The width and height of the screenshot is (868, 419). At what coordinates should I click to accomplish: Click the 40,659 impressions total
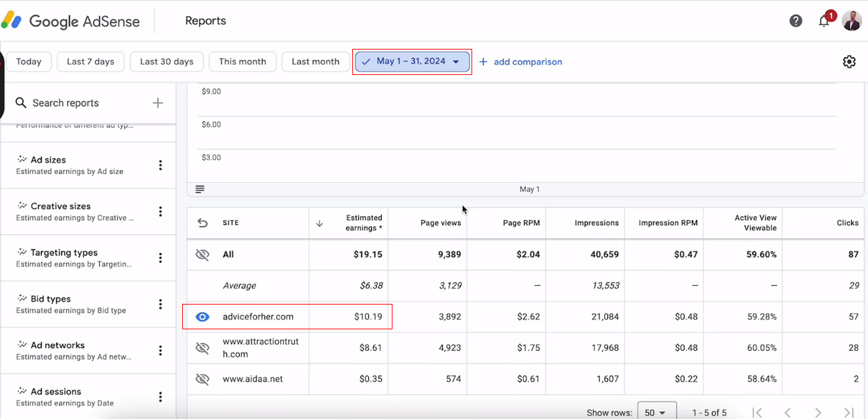[x=603, y=254]
